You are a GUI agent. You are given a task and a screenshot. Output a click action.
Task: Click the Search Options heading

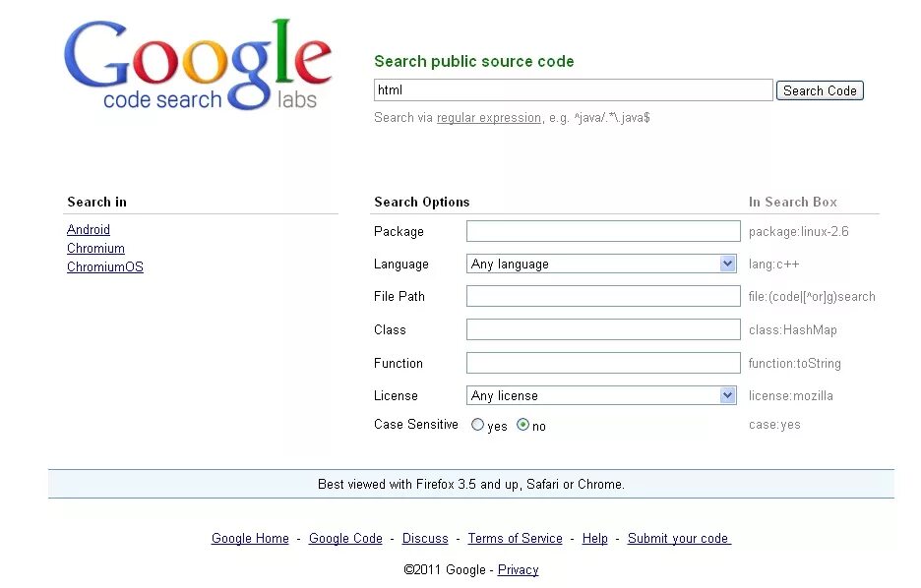click(422, 202)
